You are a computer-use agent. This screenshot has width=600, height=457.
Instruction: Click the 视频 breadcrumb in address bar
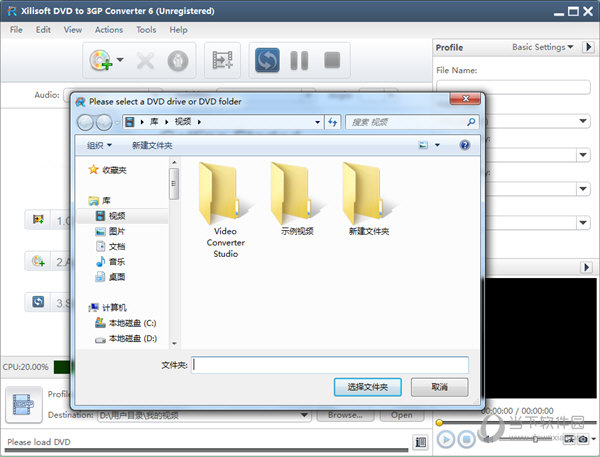(183, 122)
